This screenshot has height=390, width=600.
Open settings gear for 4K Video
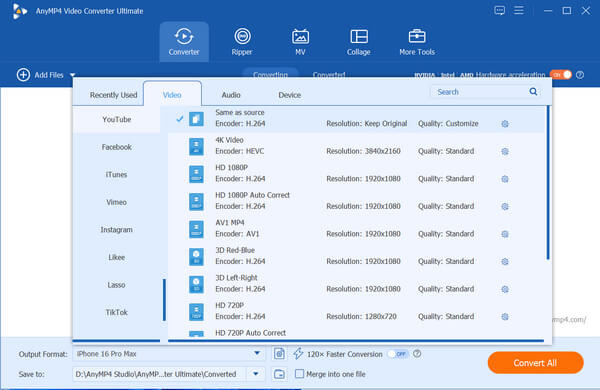click(505, 151)
